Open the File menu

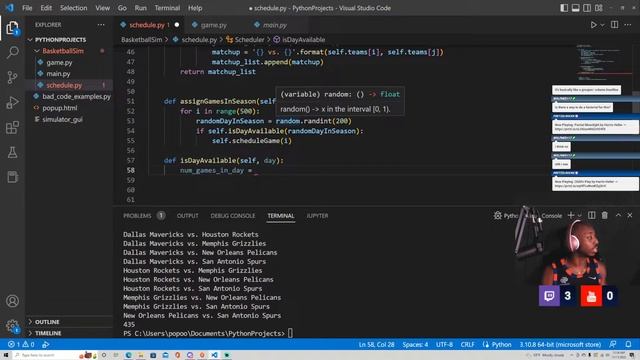(x=27, y=8)
